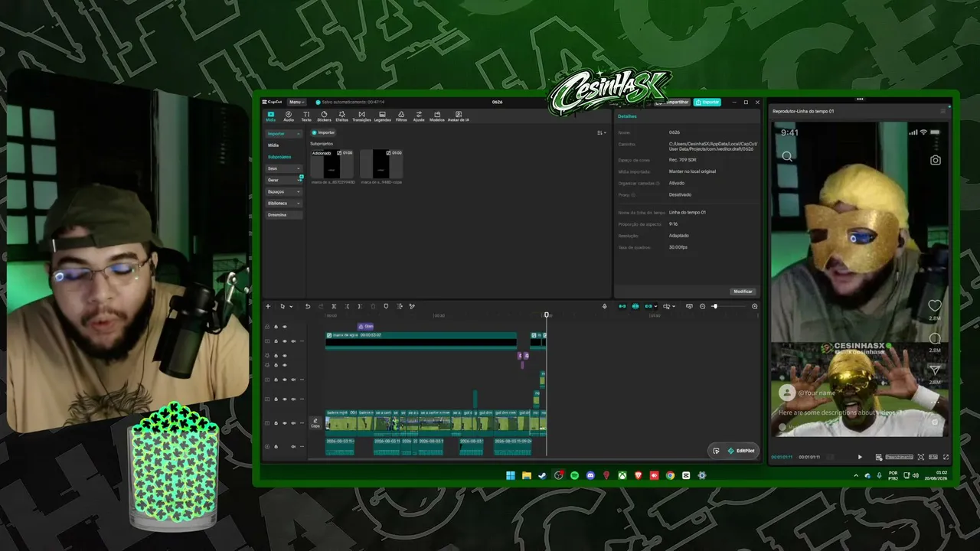This screenshot has height=551, width=980.
Task: Mute the bottom audio track
Action: pyautogui.click(x=292, y=446)
